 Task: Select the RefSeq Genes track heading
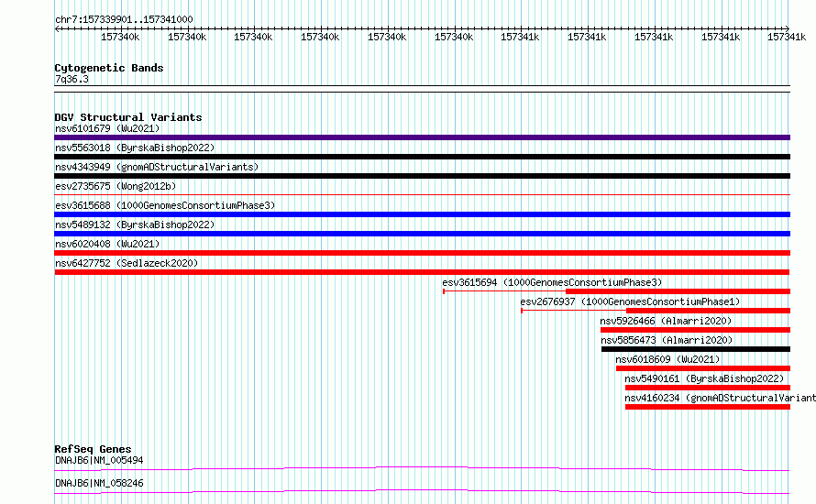click(x=93, y=449)
